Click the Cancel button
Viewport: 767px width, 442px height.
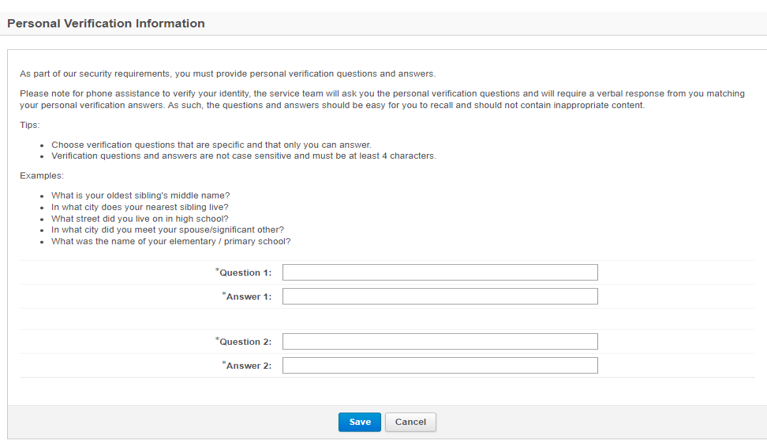coord(410,422)
